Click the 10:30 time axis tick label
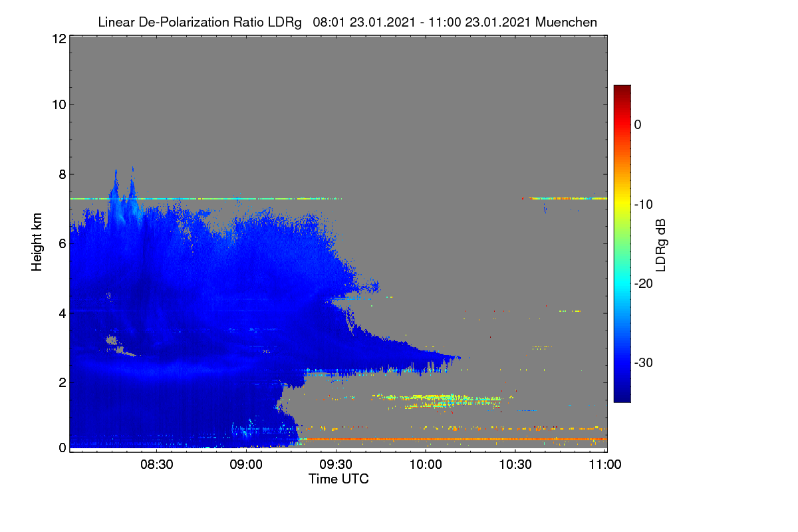The height and width of the screenshot is (532, 798). click(516, 464)
